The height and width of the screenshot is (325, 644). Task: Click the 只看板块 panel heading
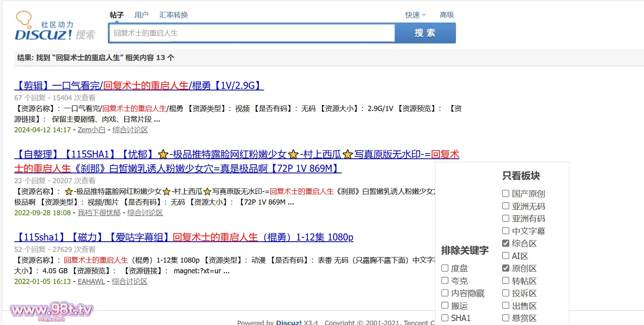[x=521, y=176]
